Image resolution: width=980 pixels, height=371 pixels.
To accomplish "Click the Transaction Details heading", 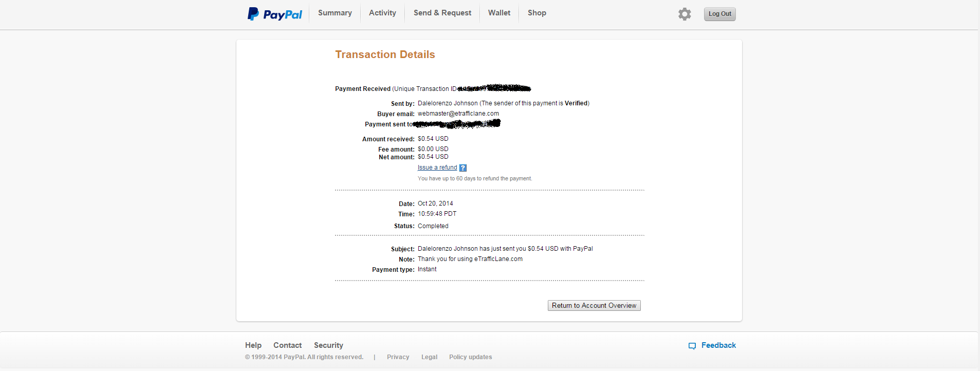I will 385,54.
